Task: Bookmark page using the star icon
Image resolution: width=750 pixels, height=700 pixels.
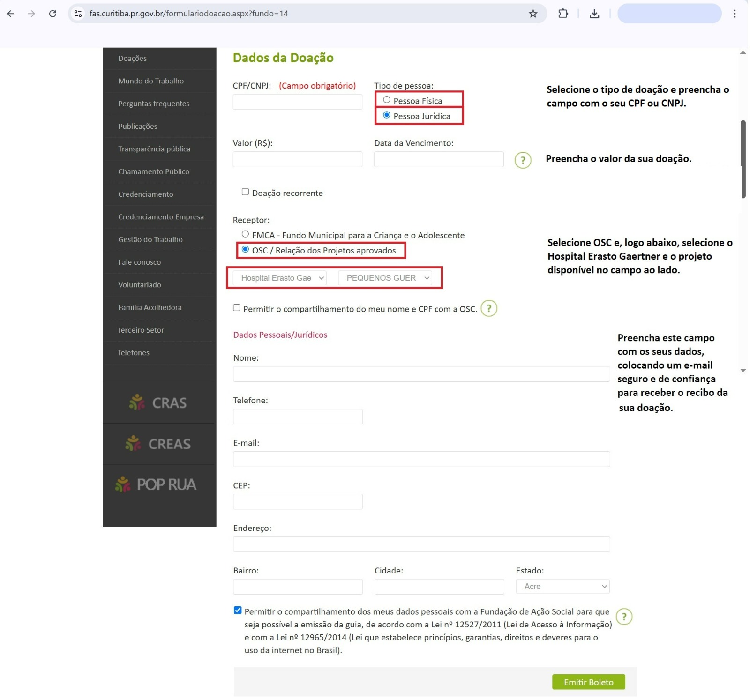Action: tap(533, 14)
